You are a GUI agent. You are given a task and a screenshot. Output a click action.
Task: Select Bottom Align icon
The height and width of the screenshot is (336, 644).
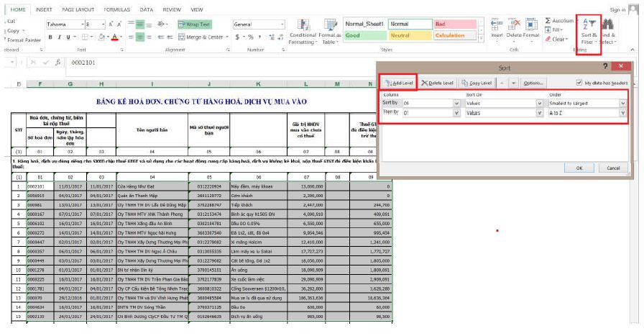click(149, 24)
